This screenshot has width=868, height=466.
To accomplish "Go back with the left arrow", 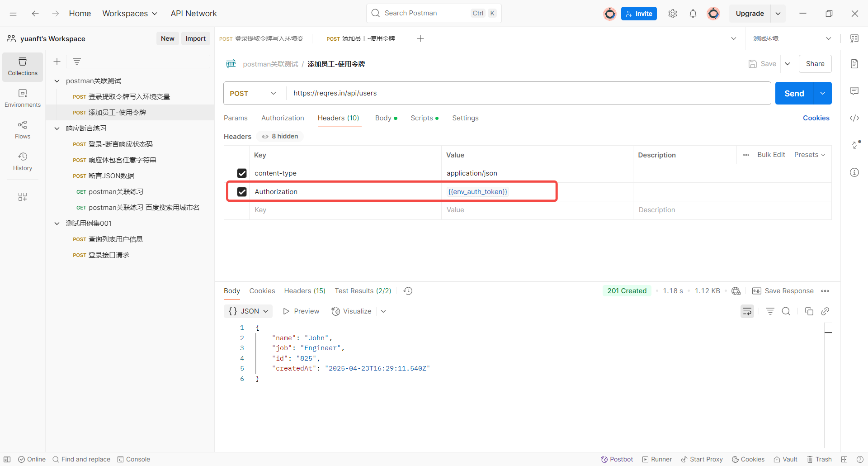I will (x=35, y=14).
